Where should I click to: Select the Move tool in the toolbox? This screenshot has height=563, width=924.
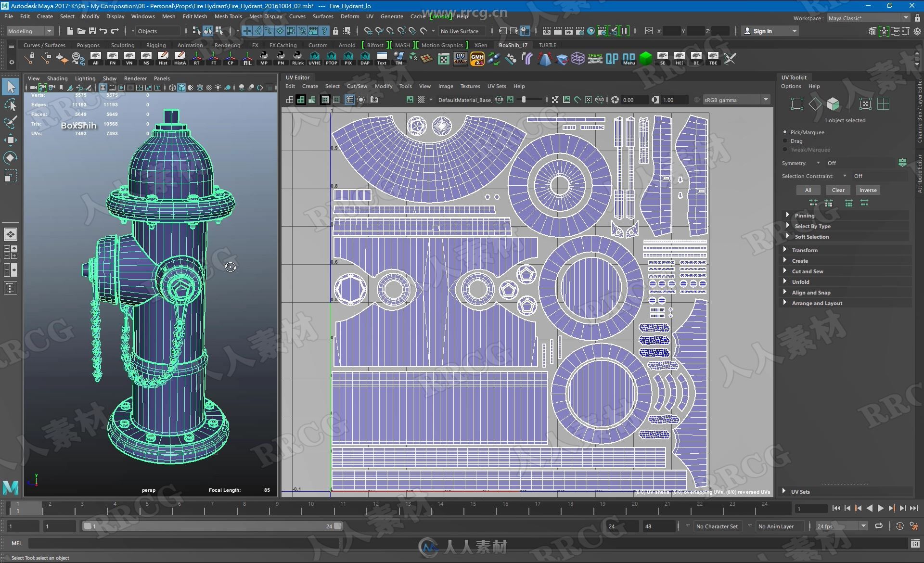coord(11,140)
